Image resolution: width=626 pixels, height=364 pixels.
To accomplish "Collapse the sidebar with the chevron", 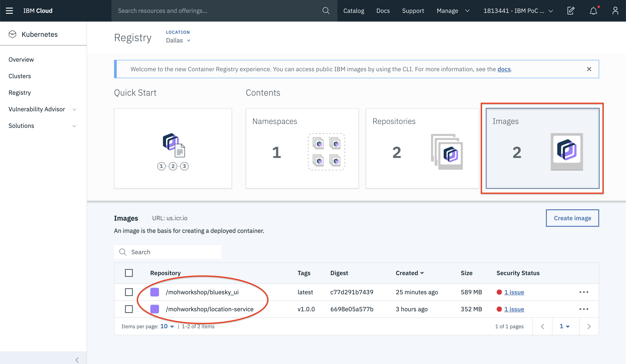I will (77, 360).
